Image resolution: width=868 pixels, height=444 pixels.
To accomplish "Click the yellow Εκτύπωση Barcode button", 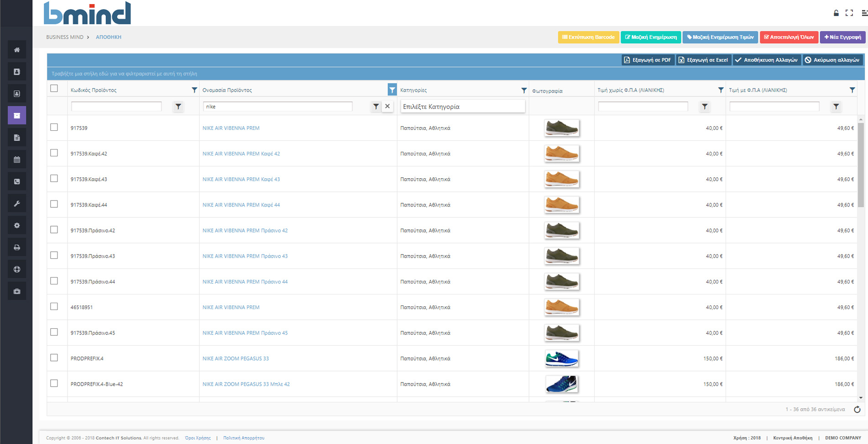I will [x=588, y=37].
